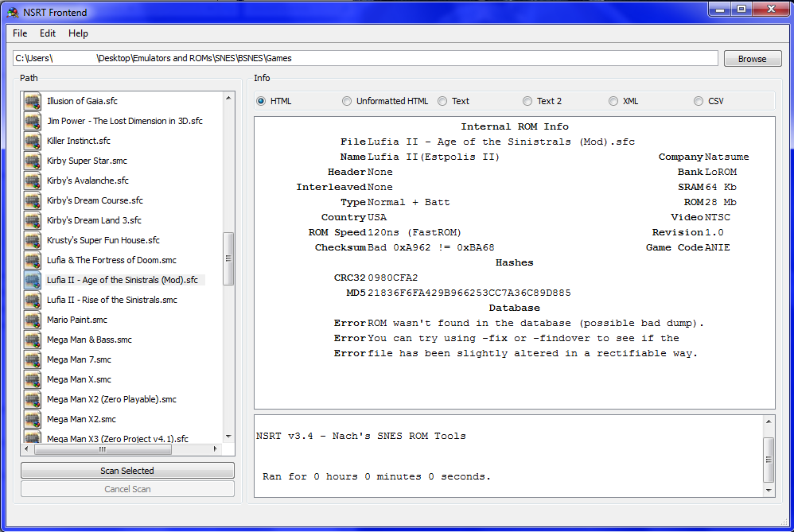Click the horizontal scrollbar thumb in file list
Screen dimensions: 794x532
103,449
